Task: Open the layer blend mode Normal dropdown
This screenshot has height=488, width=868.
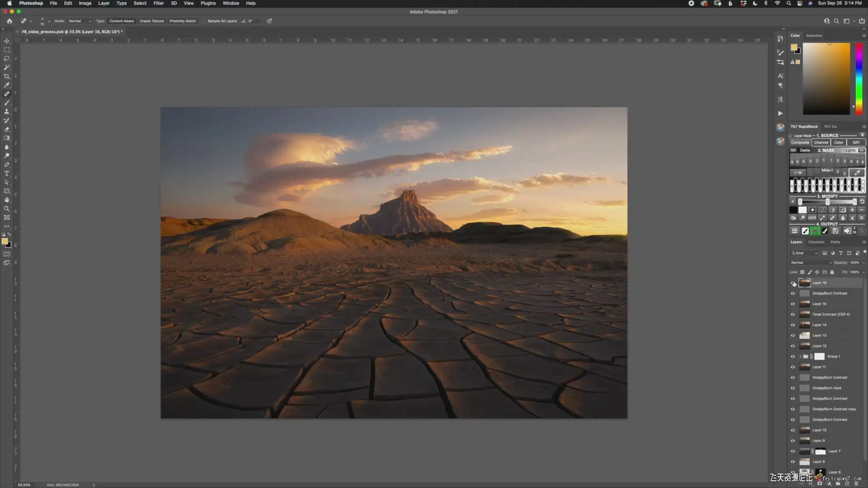Action: tap(811, 263)
